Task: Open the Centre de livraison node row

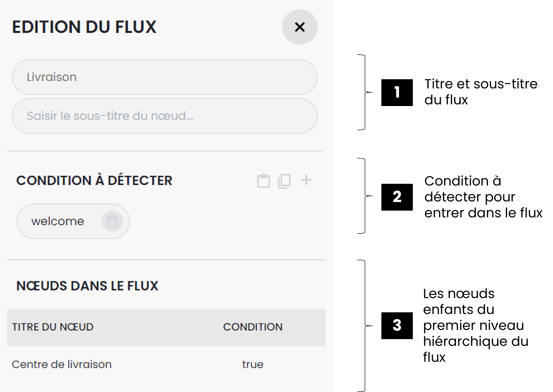Action: point(62,364)
